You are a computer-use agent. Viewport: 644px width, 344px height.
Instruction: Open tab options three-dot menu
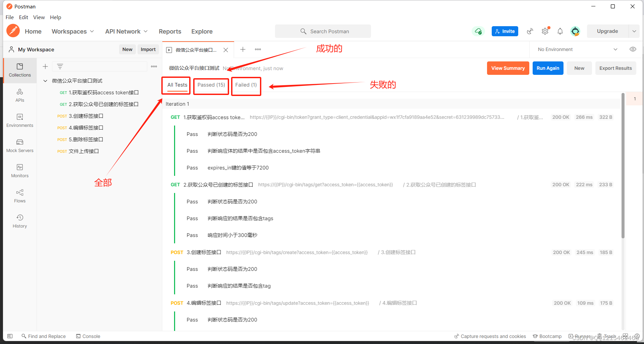click(258, 49)
